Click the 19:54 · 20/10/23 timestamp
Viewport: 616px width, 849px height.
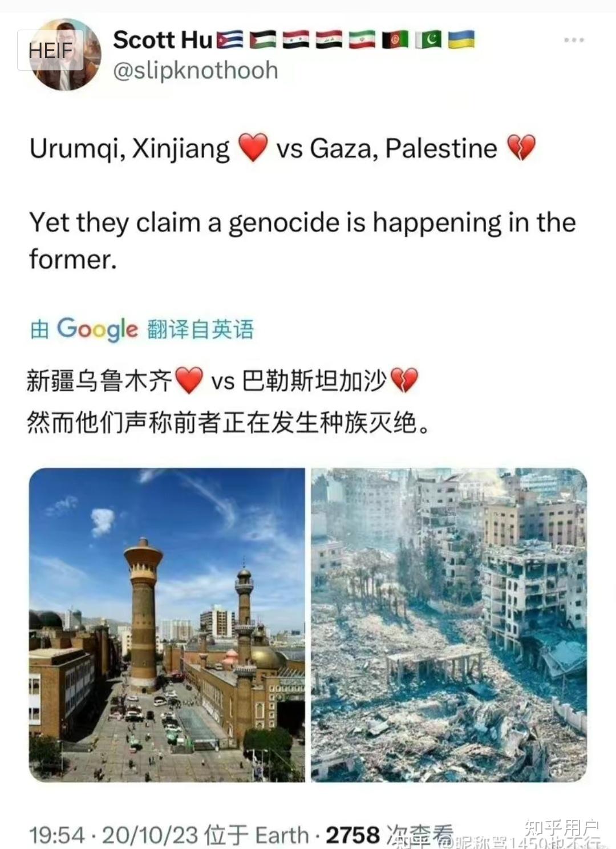coord(114,835)
